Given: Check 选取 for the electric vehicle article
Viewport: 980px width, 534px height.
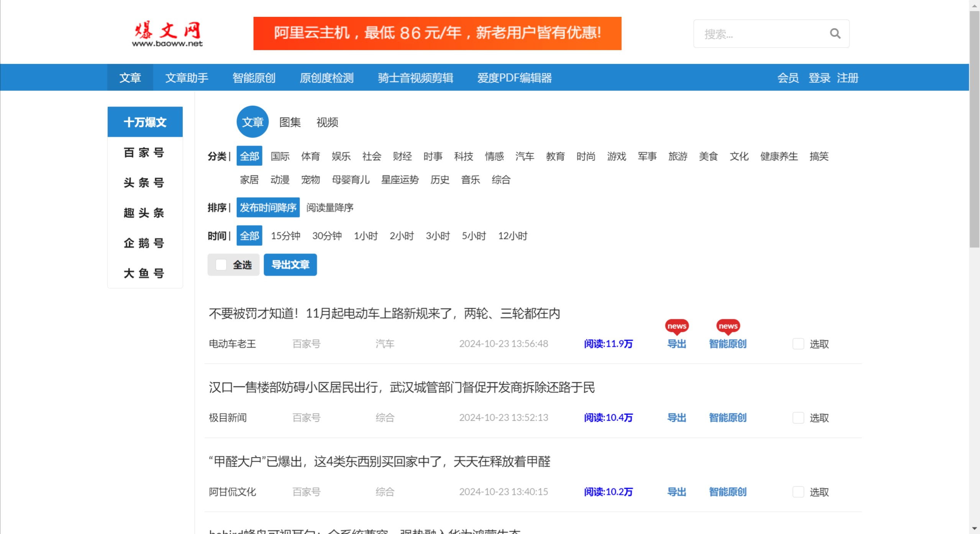Looking at the screenshot, I should [798, 344].
